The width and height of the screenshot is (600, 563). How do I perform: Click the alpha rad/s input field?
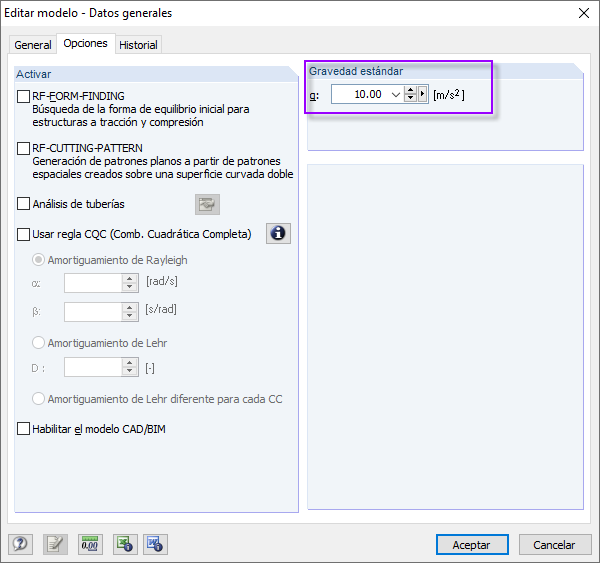93,283
